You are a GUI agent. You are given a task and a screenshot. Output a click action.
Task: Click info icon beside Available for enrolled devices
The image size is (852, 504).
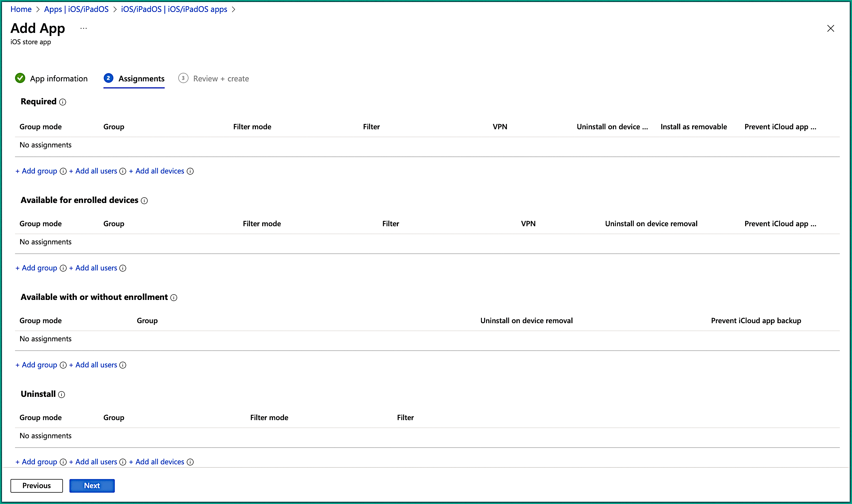[144, 201]
